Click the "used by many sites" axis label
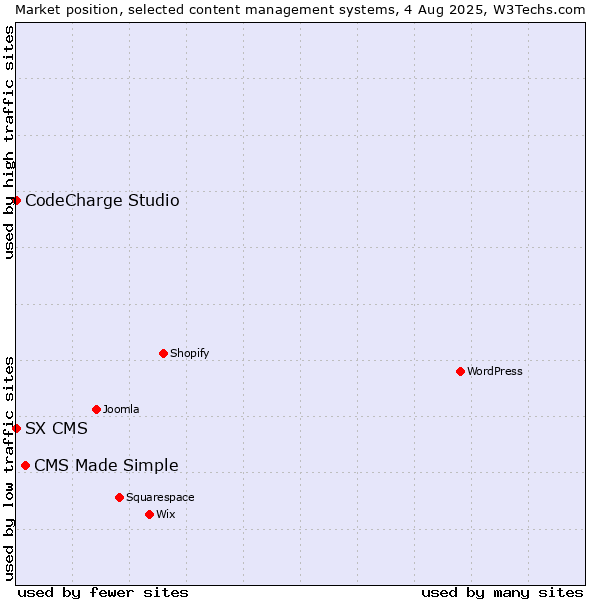This screenshot has width=600, height=600. [502, 593]
